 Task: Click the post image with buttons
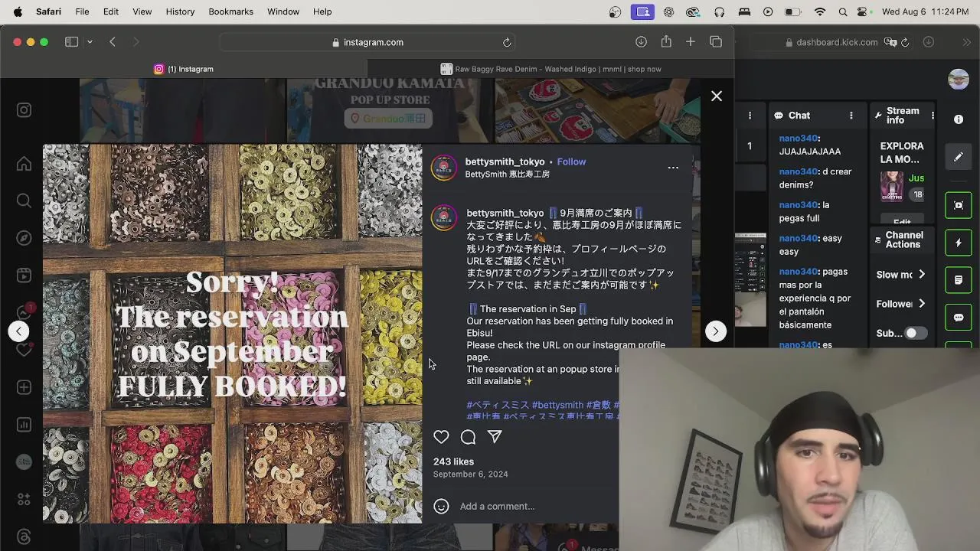click(x=232, y=334)
